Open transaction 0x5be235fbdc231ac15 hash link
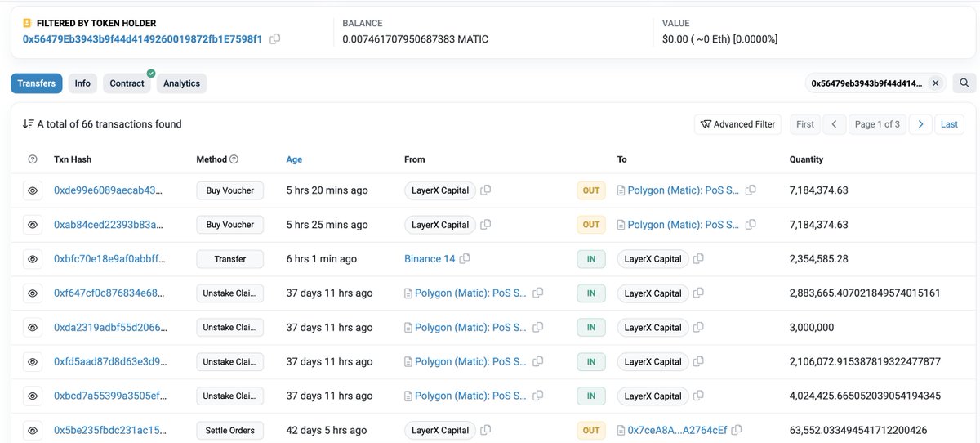This screenshot has width=980, height=443. (x=109, y=431)
